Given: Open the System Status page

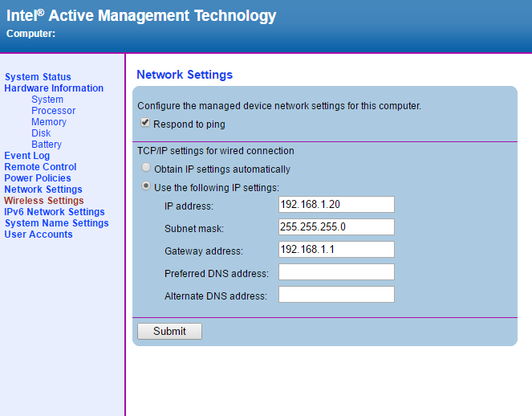Looking at the screenshot, I should click(x=38, y=77).
